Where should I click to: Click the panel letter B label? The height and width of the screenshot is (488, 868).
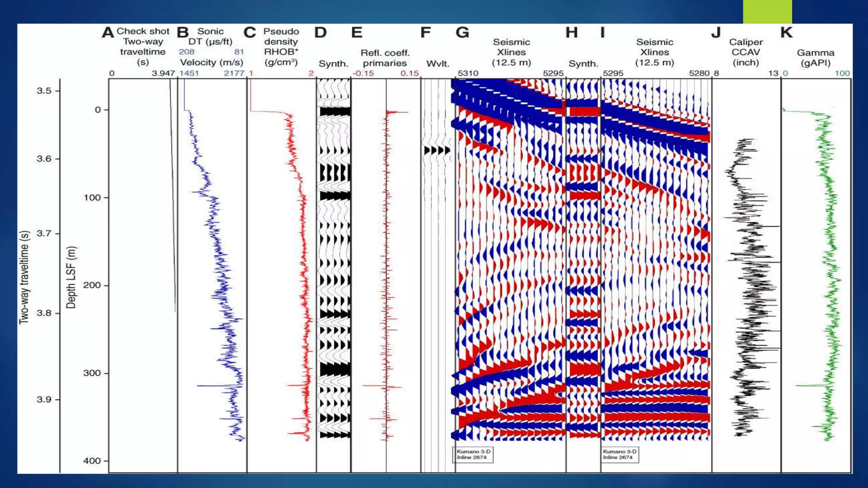183,33
